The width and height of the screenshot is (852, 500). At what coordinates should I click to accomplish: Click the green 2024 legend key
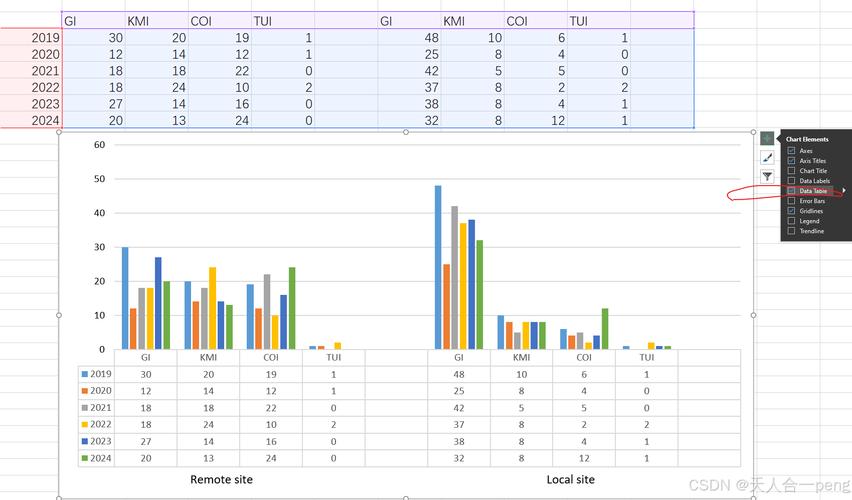[84, 458]
